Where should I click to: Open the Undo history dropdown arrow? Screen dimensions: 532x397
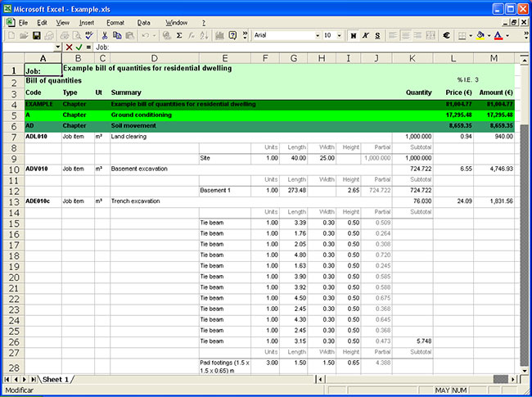point(154,35)
